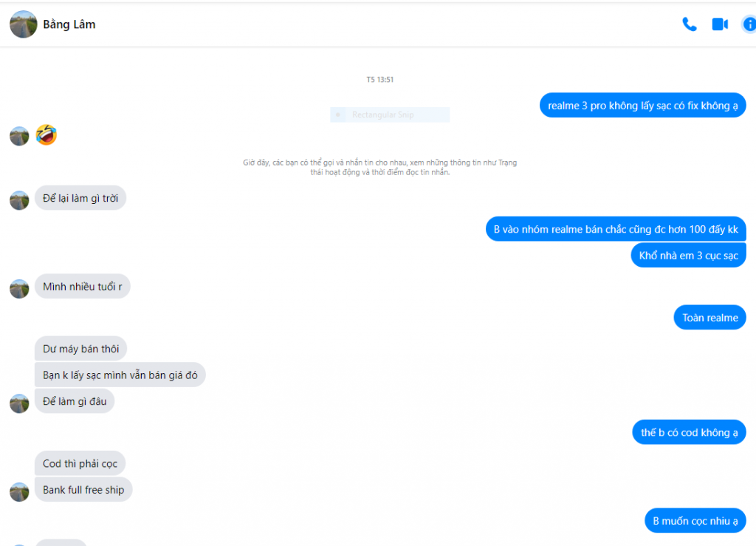Click avatar beside "Bank full free ship"

(19, 491)
